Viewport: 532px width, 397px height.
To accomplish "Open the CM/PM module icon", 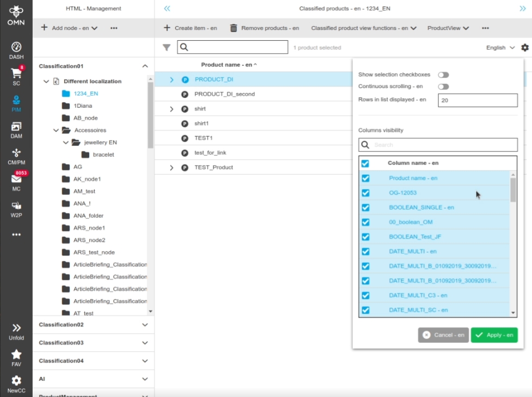I will point(16,152).
